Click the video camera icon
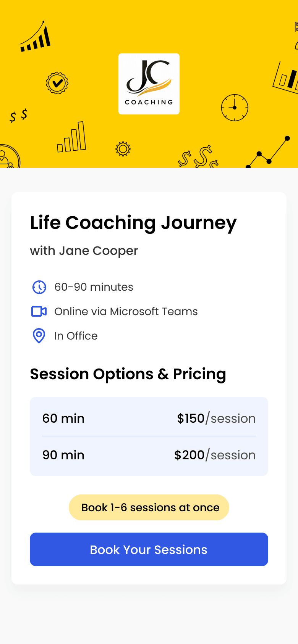The image size is (298, 644). point(39,312)
